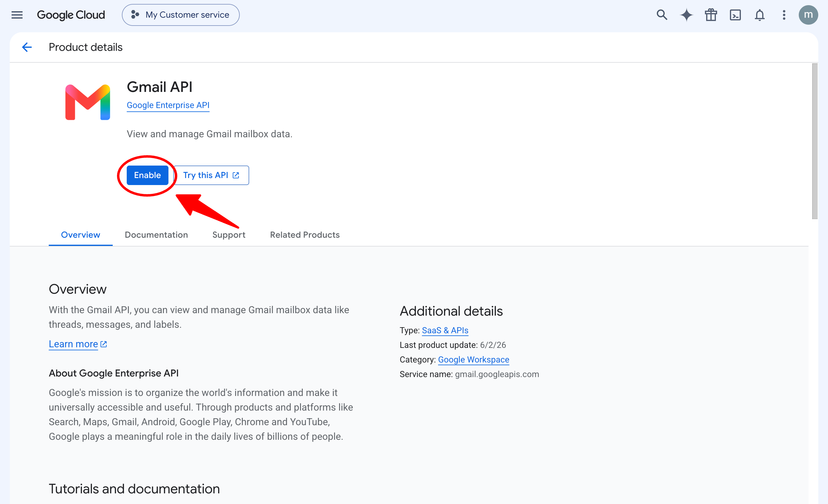
Task: Open the three-dot more options menu
Action: click(x=784, y=15)
